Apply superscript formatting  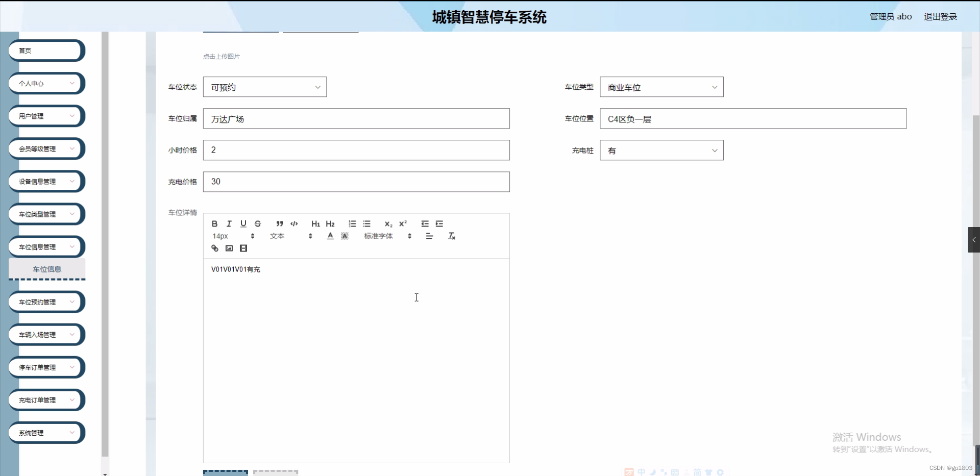coord(403,223)
